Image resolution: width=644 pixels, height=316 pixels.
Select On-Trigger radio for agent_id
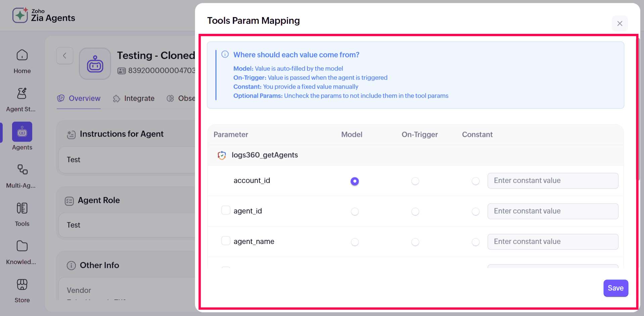pyautogui.click(x=415, y=212)
